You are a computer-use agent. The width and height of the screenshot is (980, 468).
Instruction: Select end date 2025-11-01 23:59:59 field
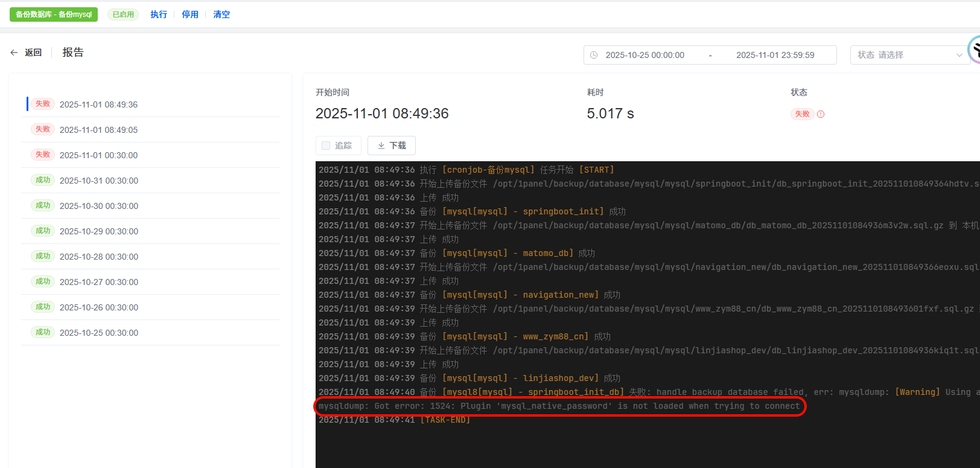coord(775,55)
